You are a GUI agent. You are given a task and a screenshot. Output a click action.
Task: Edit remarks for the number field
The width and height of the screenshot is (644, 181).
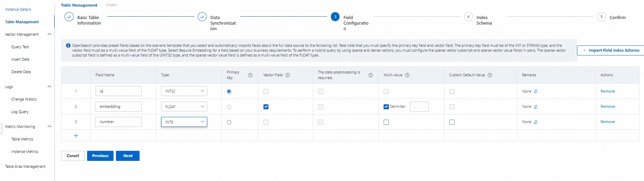[x=535, y=122]
